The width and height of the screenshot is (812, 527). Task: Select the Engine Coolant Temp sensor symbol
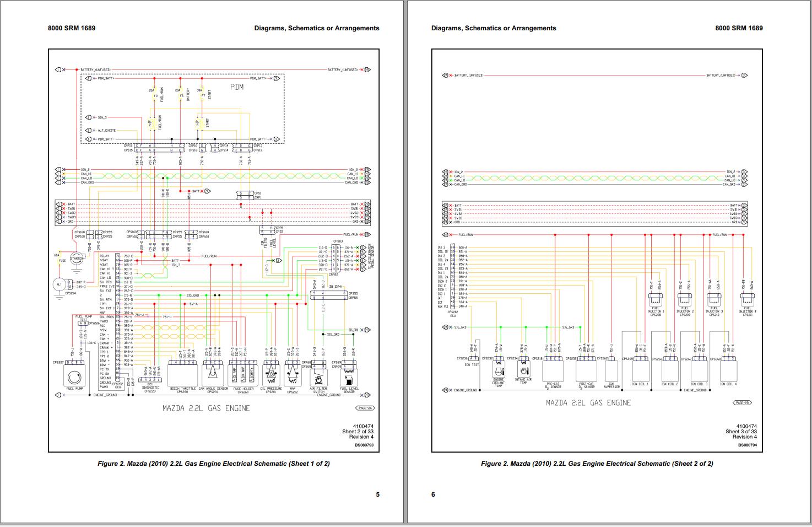click(x=498, y=369)
